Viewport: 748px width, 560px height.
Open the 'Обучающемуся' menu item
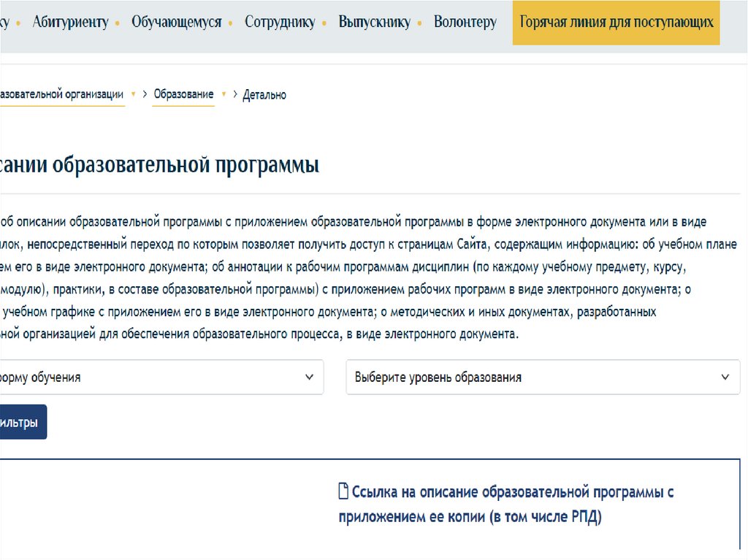[x=176, y=22]
